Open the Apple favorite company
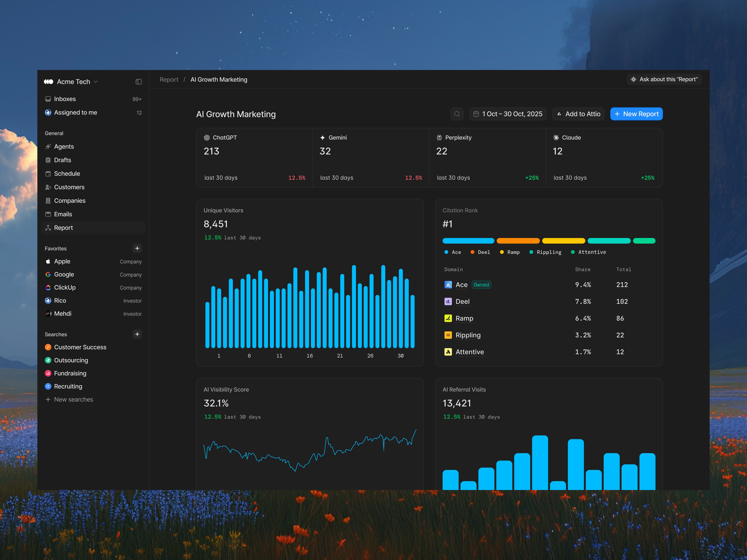 93,261
